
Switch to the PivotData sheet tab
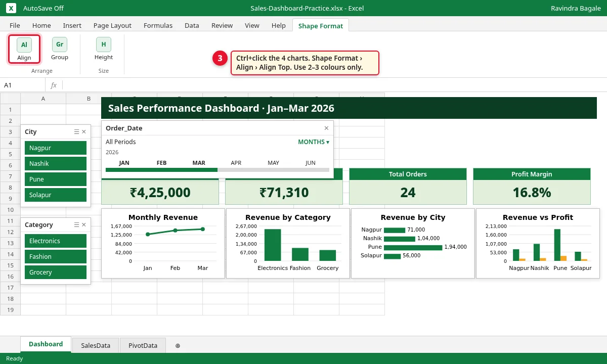(x=143, y=346)
